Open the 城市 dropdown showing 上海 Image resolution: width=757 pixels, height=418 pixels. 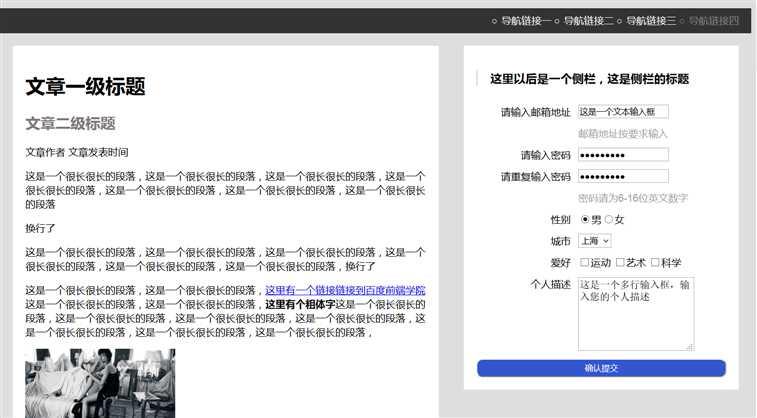tap(595, 240)
